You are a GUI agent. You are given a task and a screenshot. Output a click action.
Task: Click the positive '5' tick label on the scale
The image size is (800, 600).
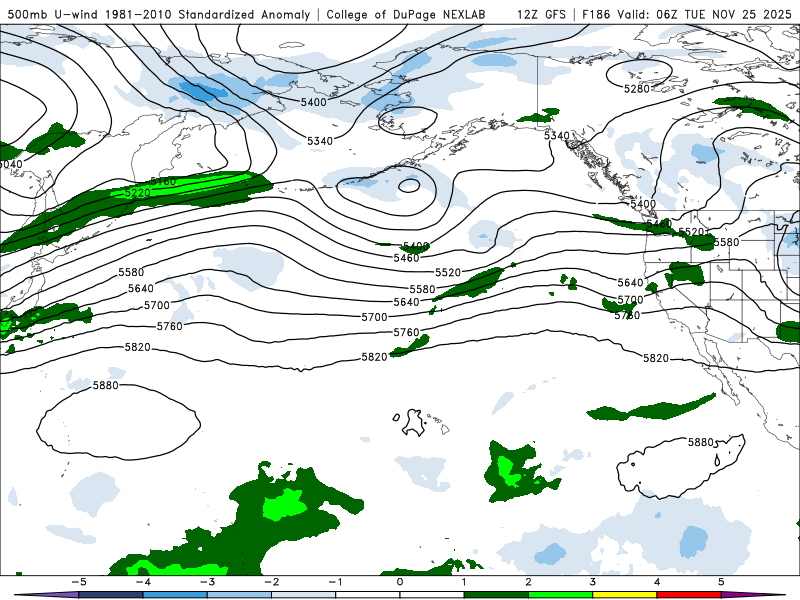pyautogui.click(x=721, y=582)
